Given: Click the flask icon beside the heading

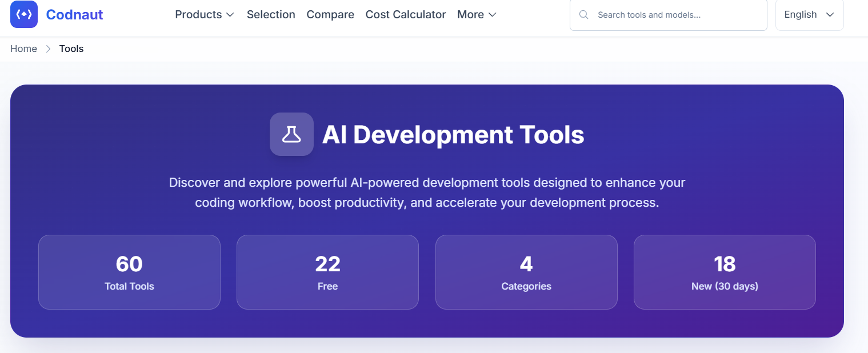Looking at the screenshot, I should [291, 134].
